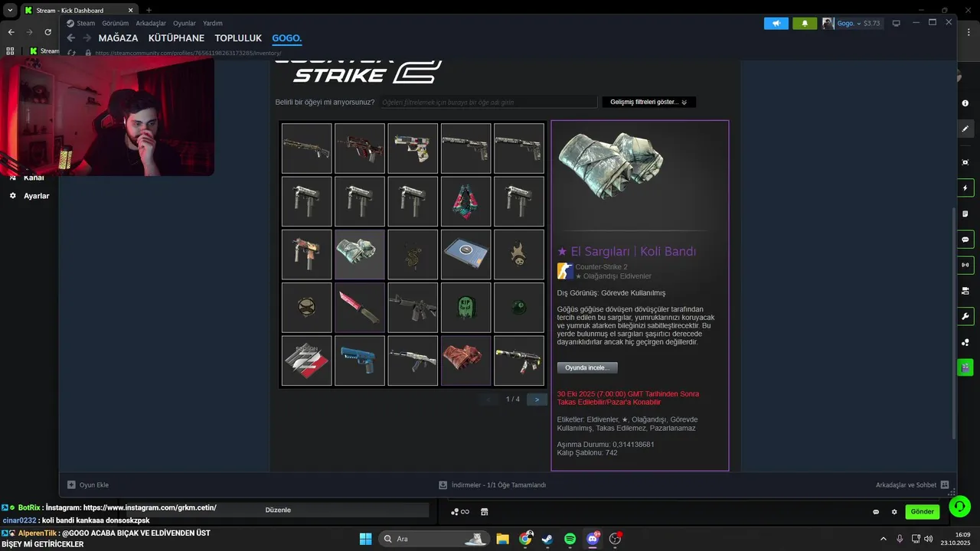Click the chat bubble icon beside the gear
Image resolution: width=980 pixels, height=551 pixels.
[x=876, y=512]
